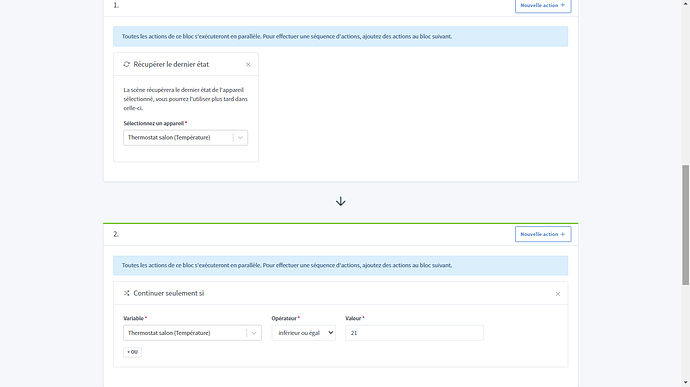The image size is (690, 387).
Task: Remove the Continuer seulement si action
Action: [x=558, y=294]
